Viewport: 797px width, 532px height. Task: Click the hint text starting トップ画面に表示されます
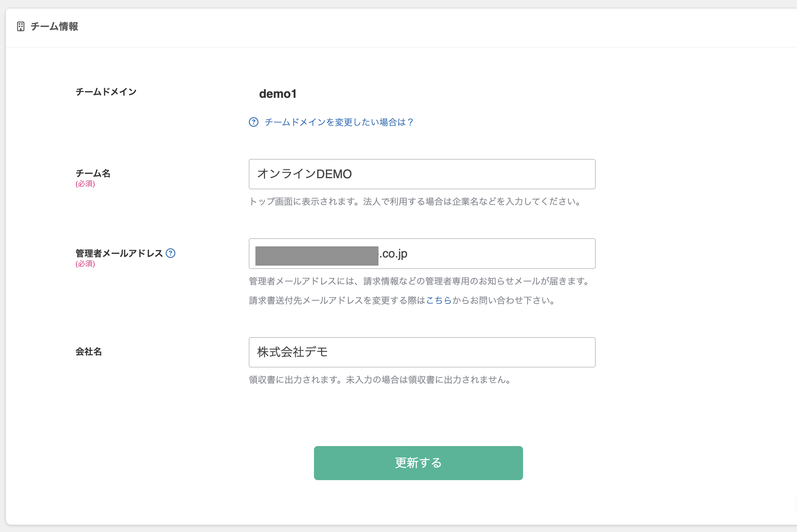point(415,202)
